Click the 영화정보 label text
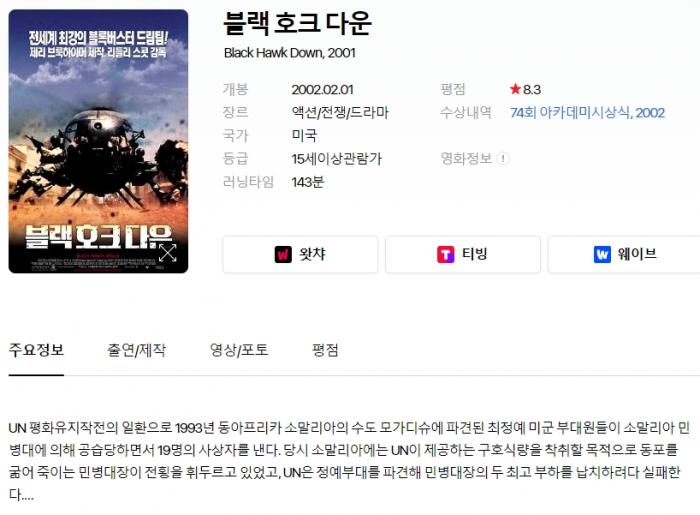700x515 pixels. pyautogui.click(x=466, y=158)
